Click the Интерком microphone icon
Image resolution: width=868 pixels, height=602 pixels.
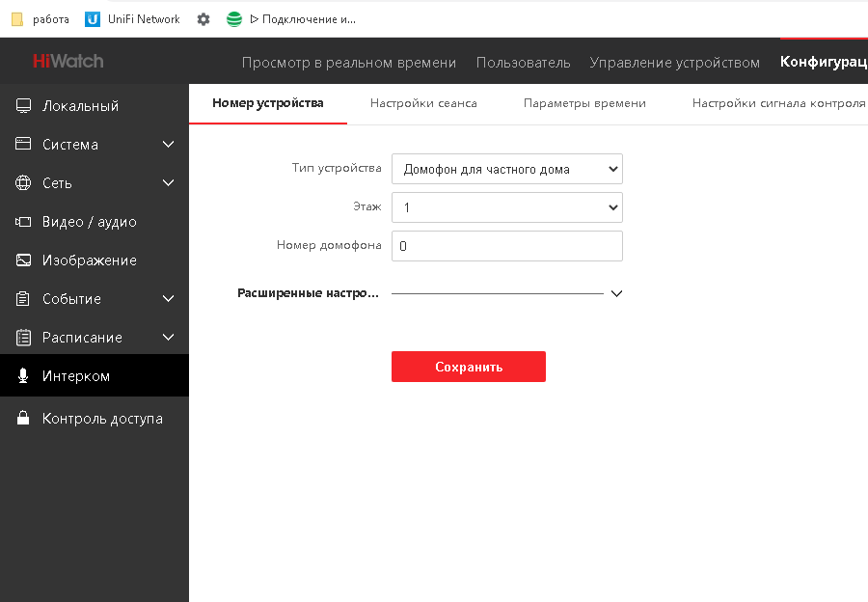pos(23,375)
